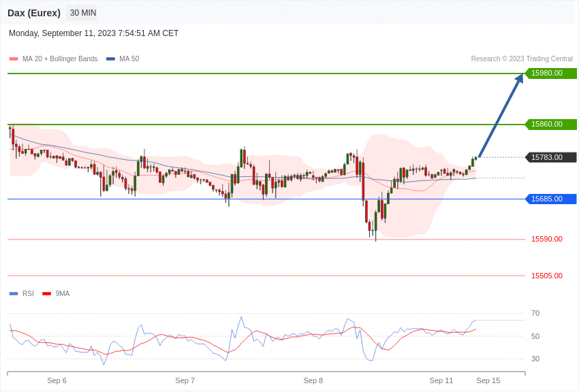Select the 15685.00 blue pivot price tag
579x392 pixels.
pyautogui.click(x=550, y=199)
